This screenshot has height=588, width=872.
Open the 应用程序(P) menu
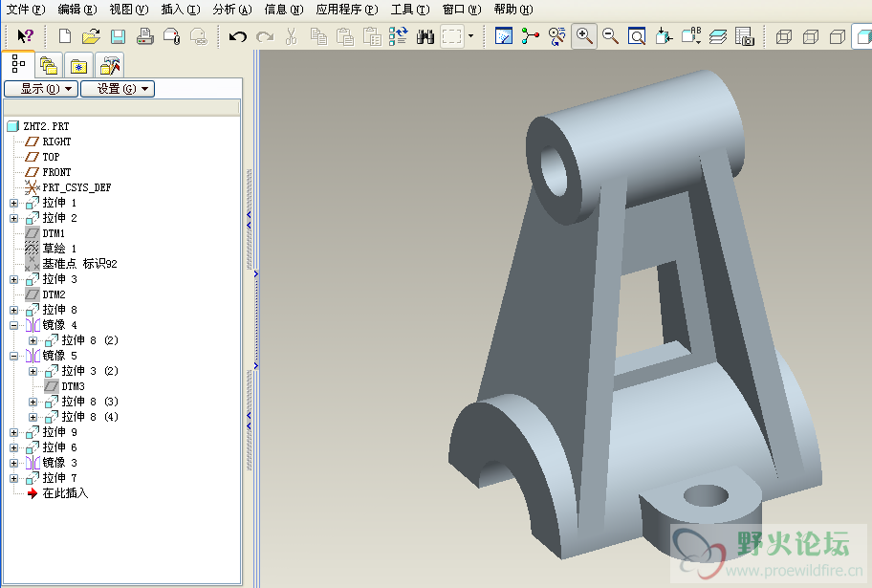pos(347,10)
